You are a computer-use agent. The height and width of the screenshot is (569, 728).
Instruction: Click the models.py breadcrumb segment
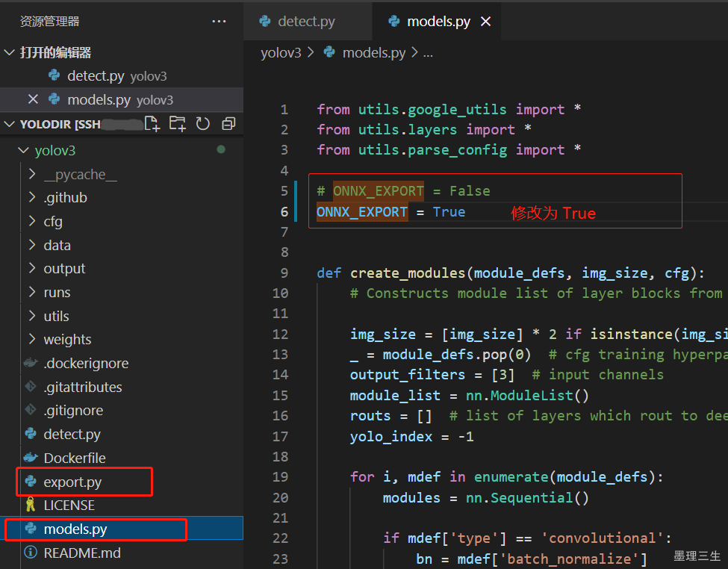click(x=374, y=53)
